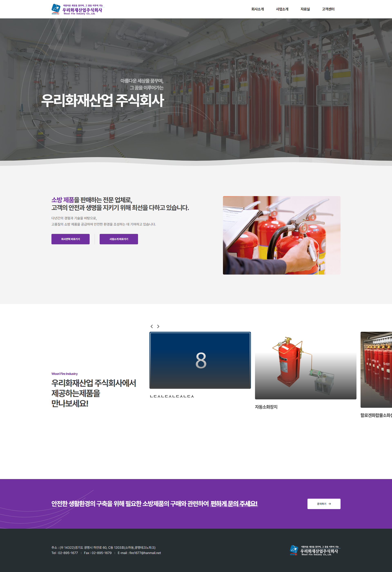This screenshot has height=572, width=392.
Task: Click the 할로겐화합물 product title text
Action: pos(376,415)
